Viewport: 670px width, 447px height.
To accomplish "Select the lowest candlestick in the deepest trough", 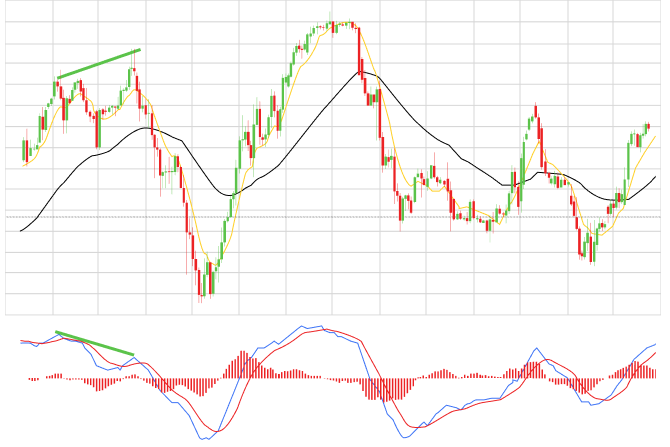I will (201, 291).
